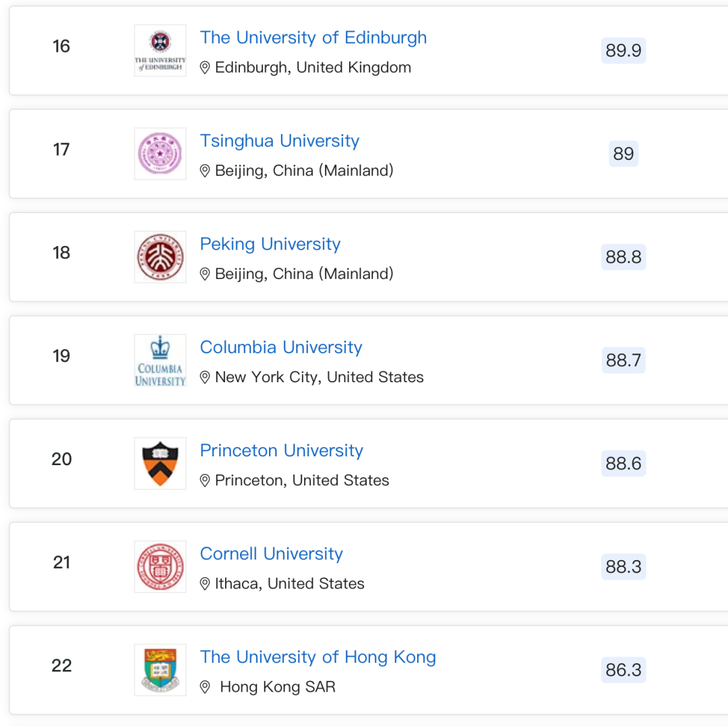Image resolution: width=728 pixels, height=726 pixels.
Task: Click the Tsinghua University purple seal logo
Action: point(160,154)
